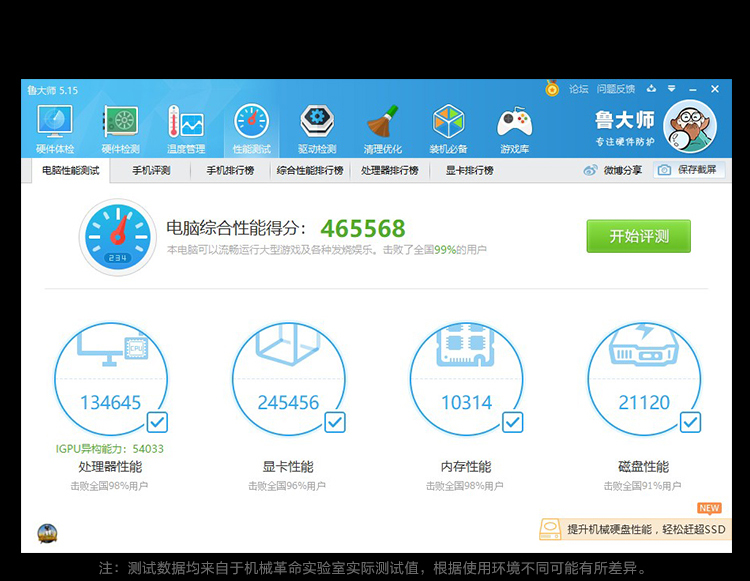The height and width of the screenshot is (581, 750).
Task: Click the IGPU异构能力: 54033 text
Action: point(110,449)
